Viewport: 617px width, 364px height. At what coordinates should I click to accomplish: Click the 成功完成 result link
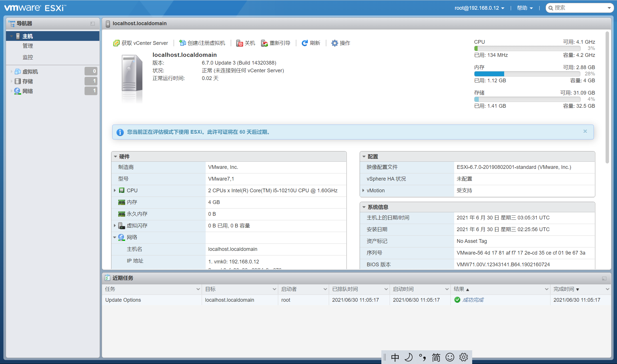click(x=473, y=300)
